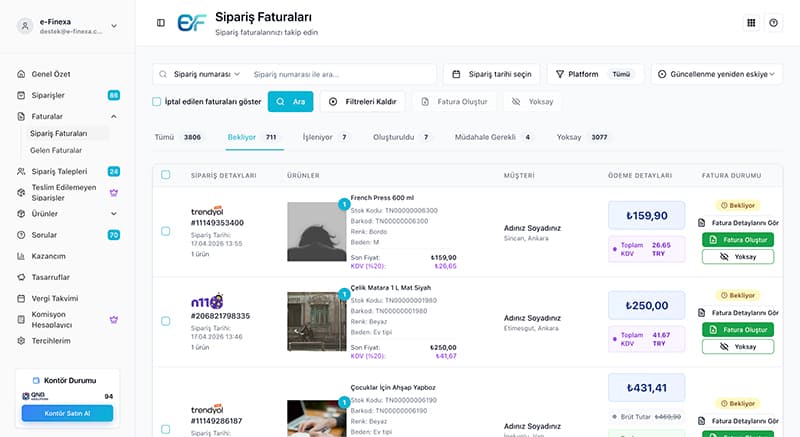Toggle the sidebar collapse icon
The width and height of the screenshot is (800, 437).
[x=161, y=23]
